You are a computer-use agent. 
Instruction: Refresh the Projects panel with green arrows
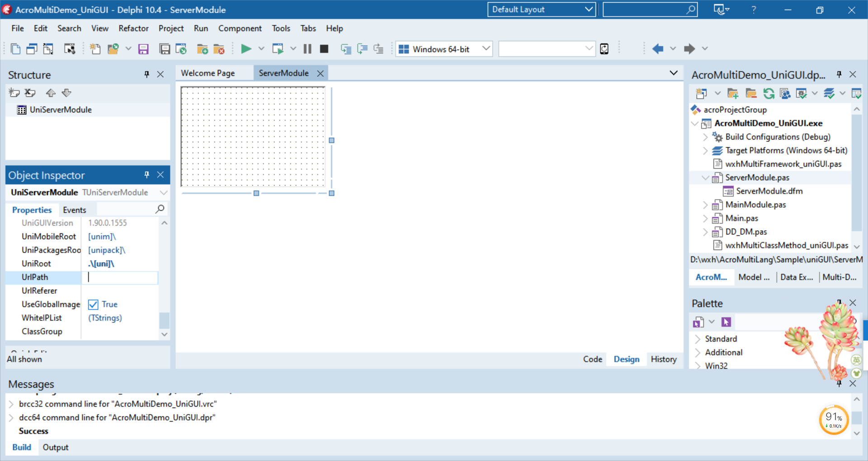[x=769, y=94]
